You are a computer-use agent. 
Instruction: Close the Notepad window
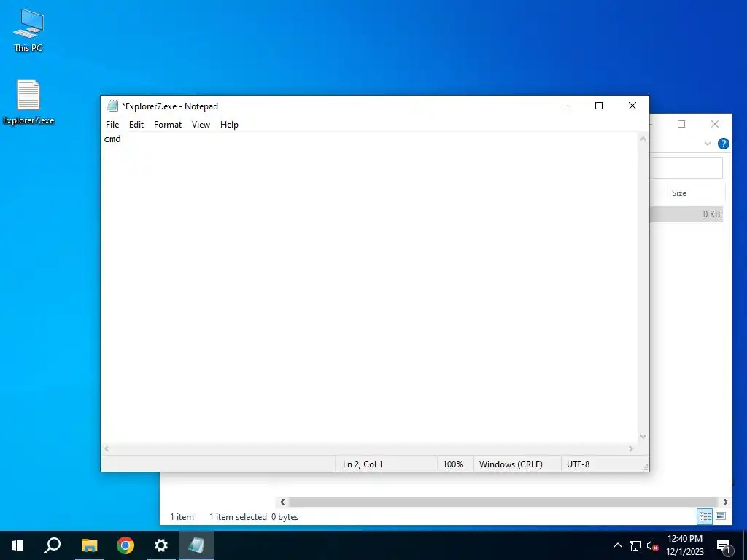632,106
